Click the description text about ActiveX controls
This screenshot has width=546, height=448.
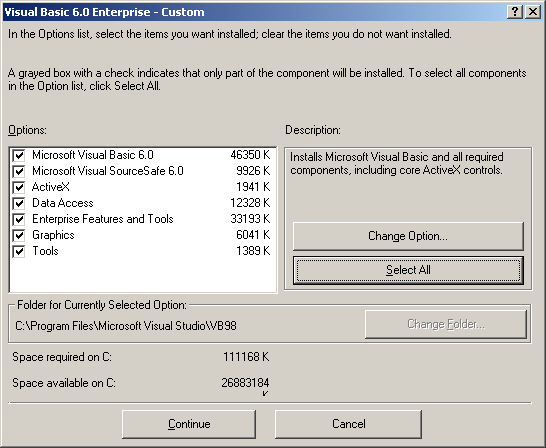point(397,164)
